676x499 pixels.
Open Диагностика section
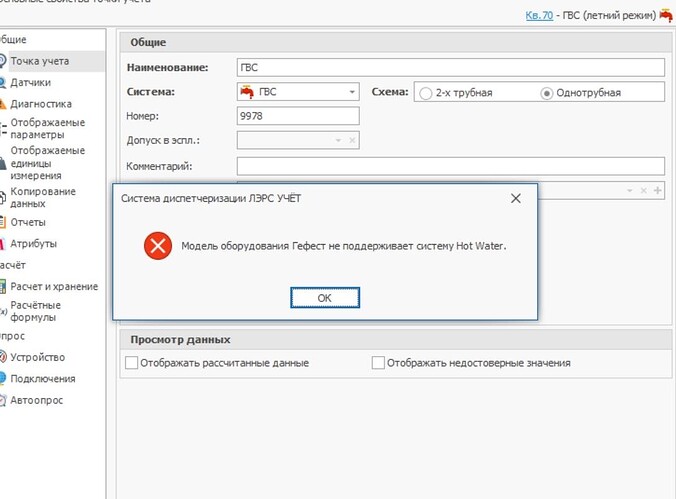41,104
